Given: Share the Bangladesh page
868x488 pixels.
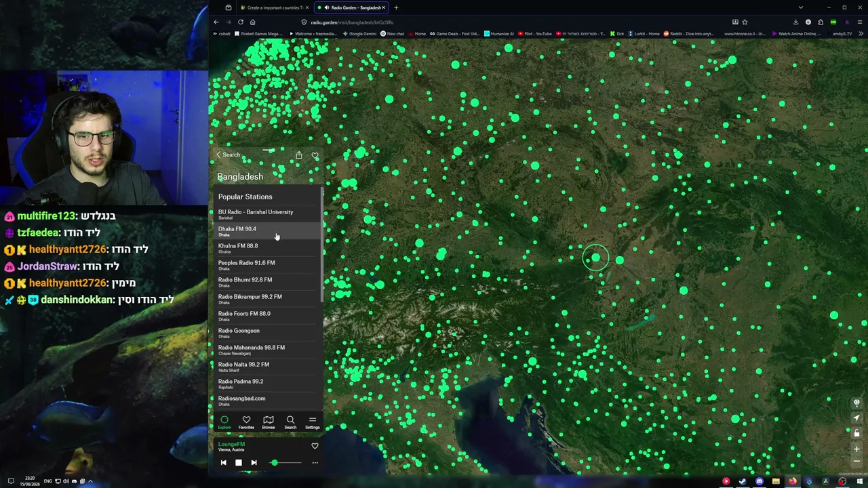Looking at the screenshot, I should [x=298, y=155].
